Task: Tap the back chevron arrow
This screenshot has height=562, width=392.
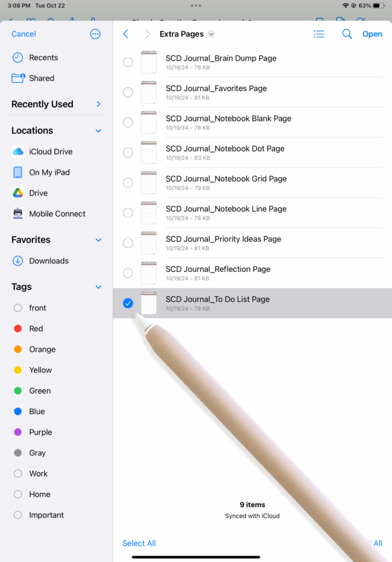Action: [126, 34]
